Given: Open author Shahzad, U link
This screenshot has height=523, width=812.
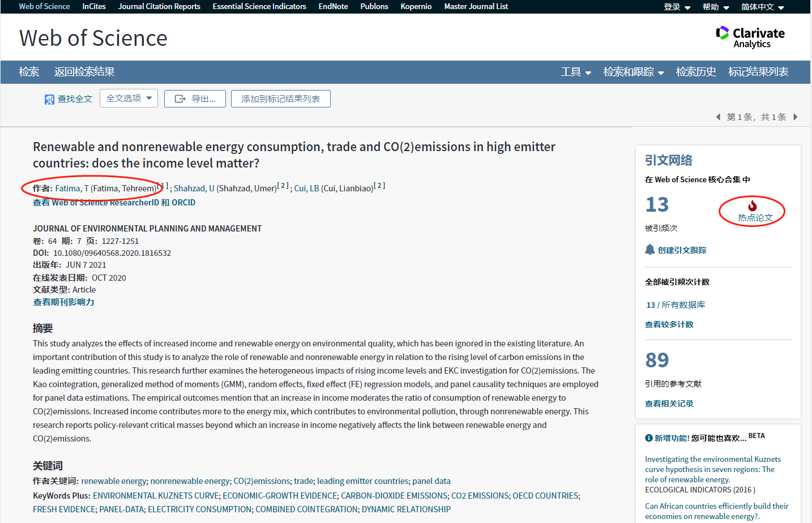Looking at the screenshot, I should pos(194,188).
